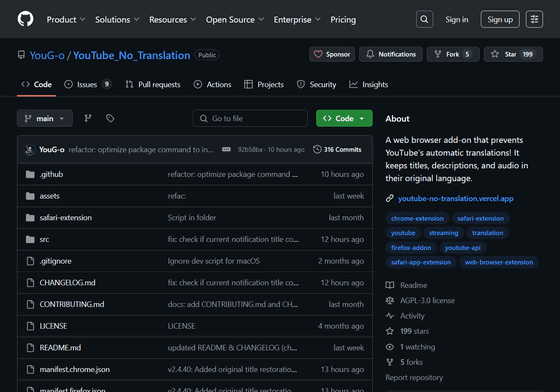The height and width of the screenshot is (392, 560).
Task: Click the Go to file search field
Action: click(x=250, y=118)
